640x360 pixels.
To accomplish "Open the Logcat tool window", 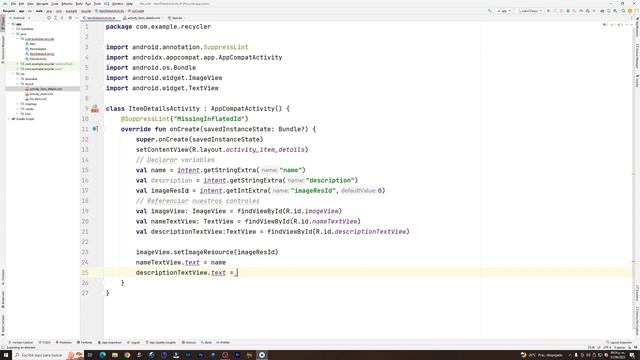I will (x=134, y=342).
